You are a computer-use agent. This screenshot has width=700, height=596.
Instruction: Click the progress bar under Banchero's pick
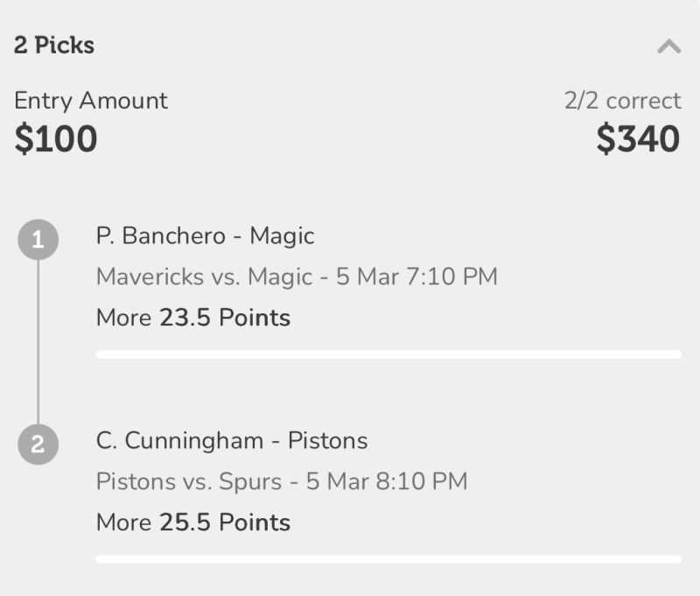[388, 354]
